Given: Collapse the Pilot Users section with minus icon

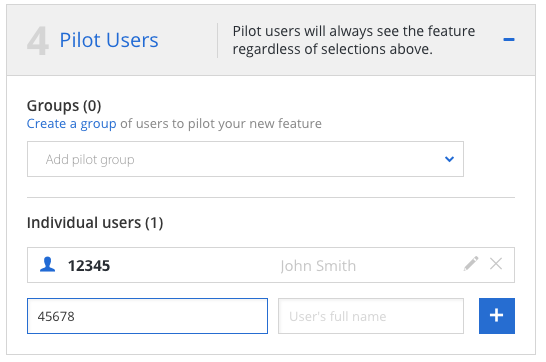Looking at the screenshot, I should click(x=509, y=39).
